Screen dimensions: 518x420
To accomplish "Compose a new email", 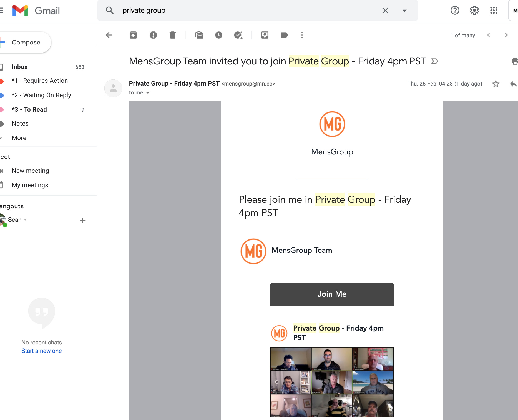I will [x=26, y=42].
